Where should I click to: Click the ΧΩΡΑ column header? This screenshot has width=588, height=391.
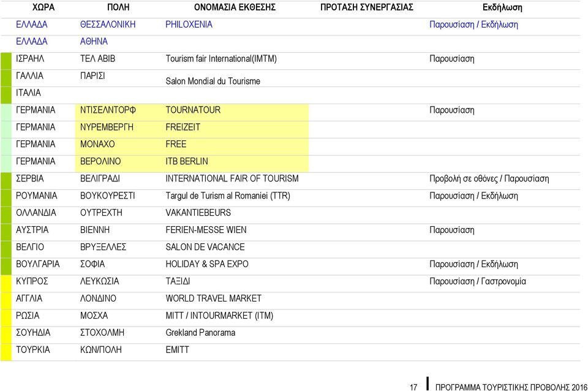tap(43, 7)
